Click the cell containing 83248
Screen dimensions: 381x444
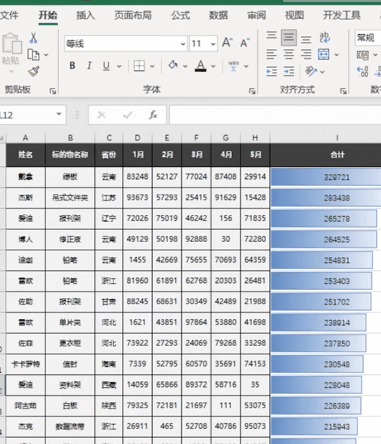137,177
